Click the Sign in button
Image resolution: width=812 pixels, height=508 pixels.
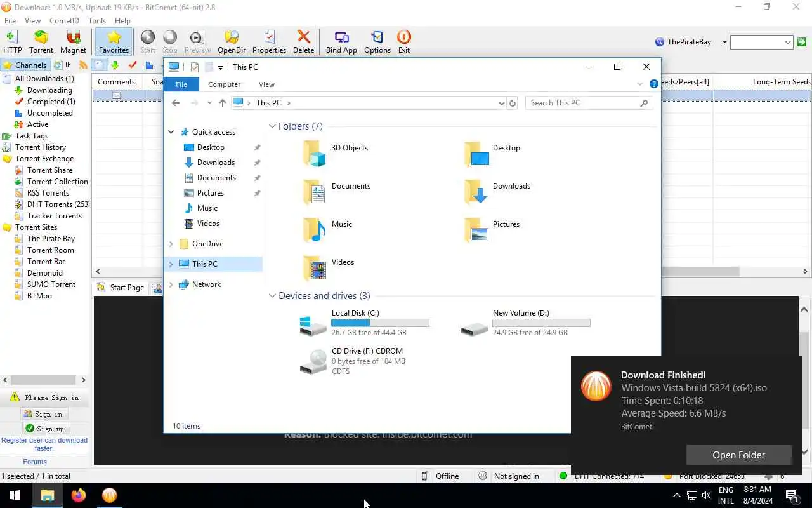click(44, 414)
